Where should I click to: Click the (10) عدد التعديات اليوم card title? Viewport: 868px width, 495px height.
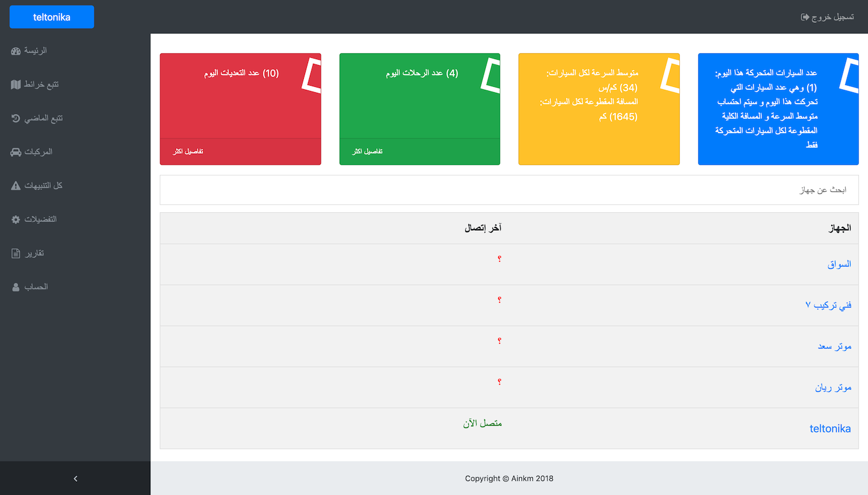[x=242, y=73]
